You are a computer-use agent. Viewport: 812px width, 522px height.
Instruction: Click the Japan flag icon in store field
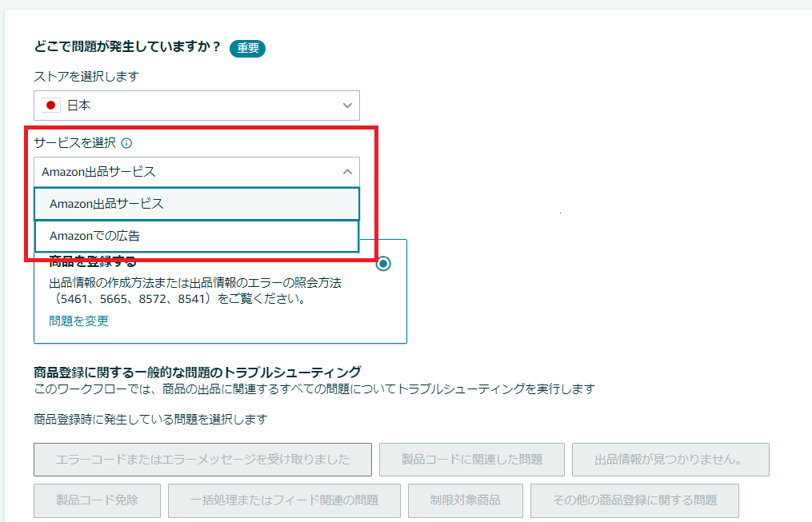[50, 106]
